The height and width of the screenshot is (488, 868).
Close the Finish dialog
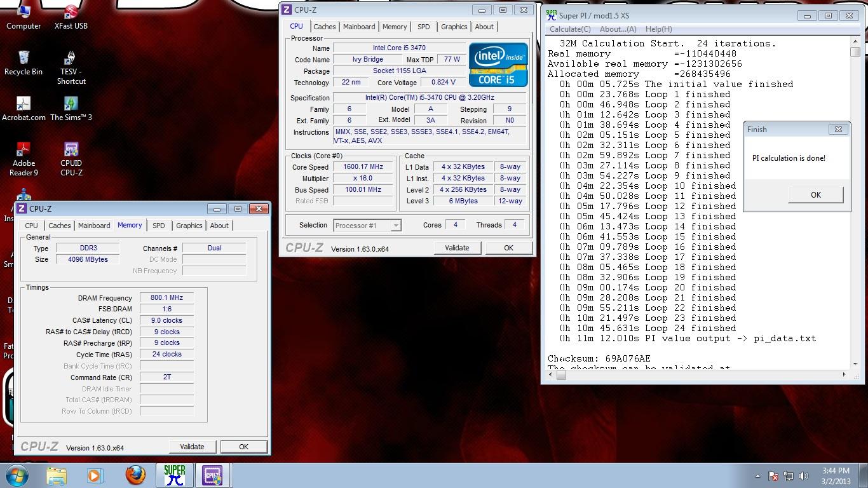(838, 129)
